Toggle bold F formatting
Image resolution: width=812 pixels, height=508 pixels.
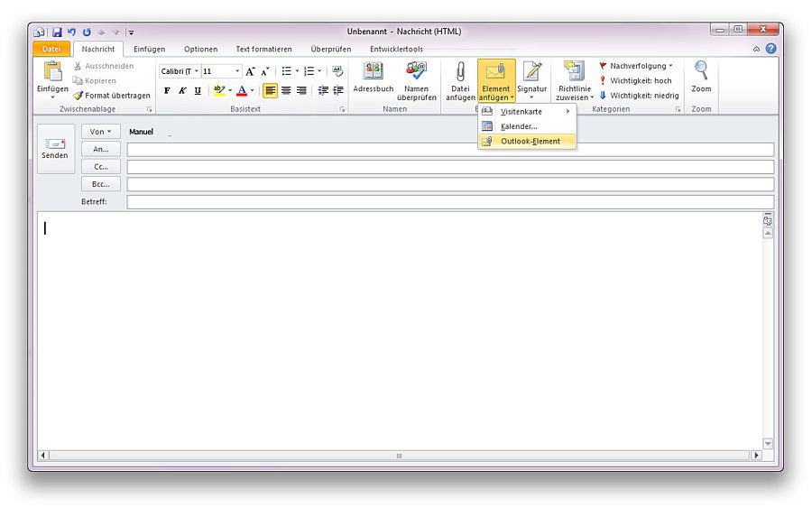(x=167, y=90)
